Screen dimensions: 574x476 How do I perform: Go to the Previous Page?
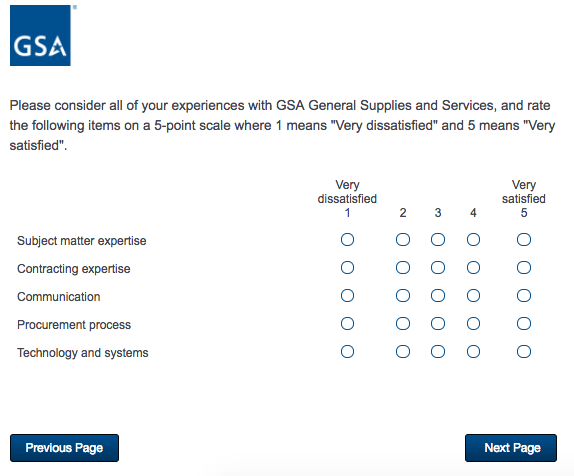coord(64,448)
